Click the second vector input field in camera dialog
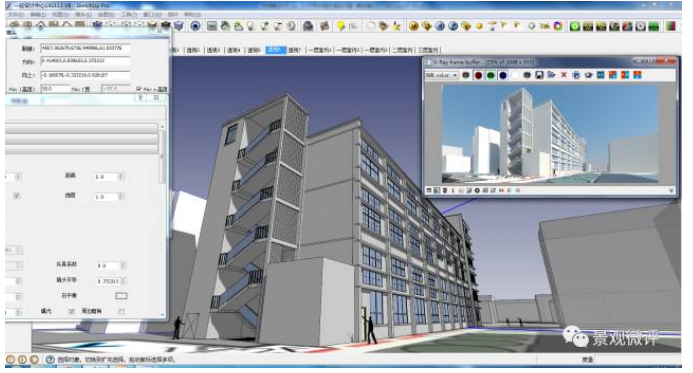 coord(85,61)
